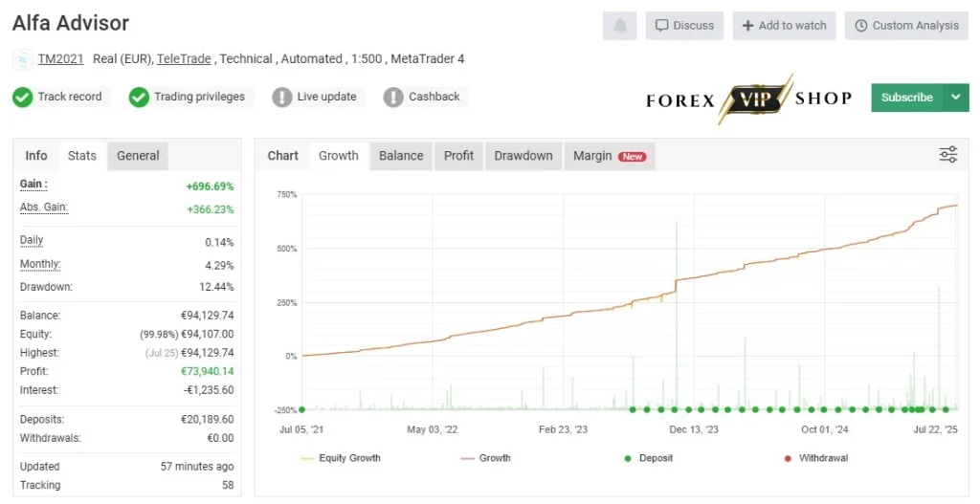This screenshot has height=504, width=980.
Task: Toggle the Withdrawal legend series
Action: 815,458
